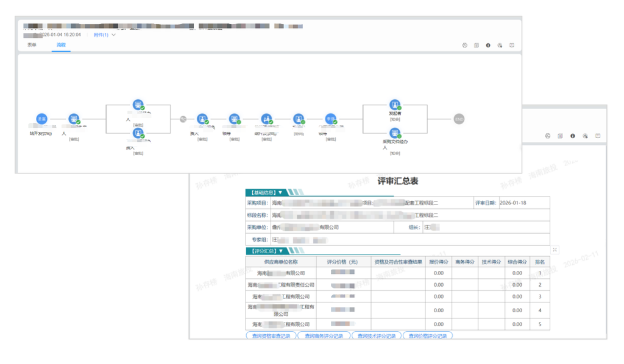Click the fullscreen icon beside the 评分汇总 table

click(x=555, y=250)
